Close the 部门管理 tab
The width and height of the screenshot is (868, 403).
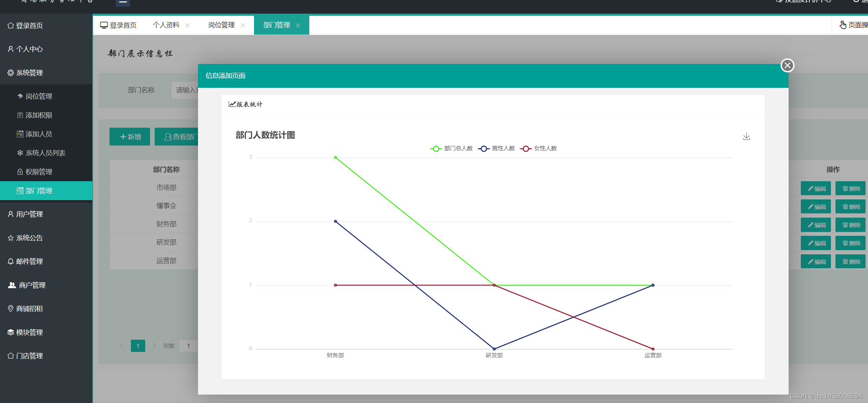click(x=298, y=26)
